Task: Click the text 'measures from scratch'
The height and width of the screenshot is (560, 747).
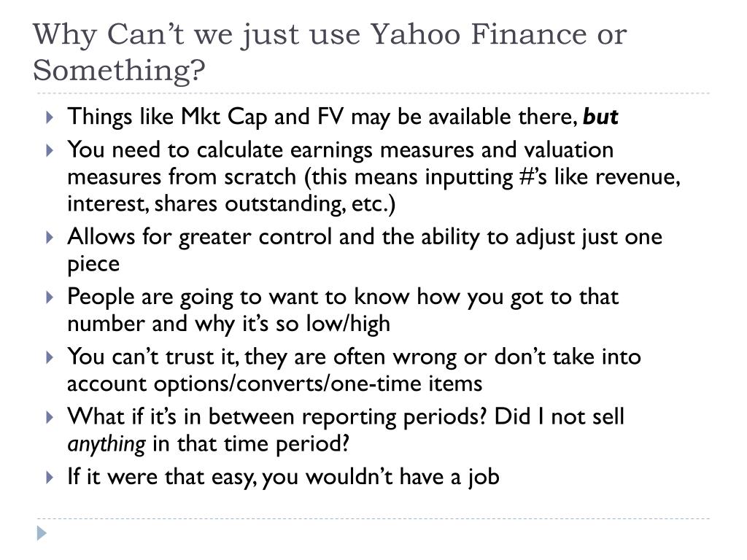Action: 182,177
